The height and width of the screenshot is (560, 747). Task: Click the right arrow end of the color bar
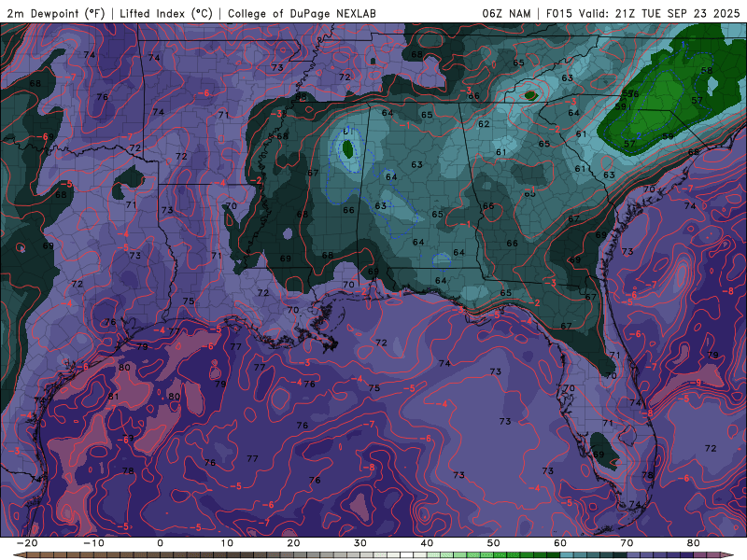[x=728, y=555]
